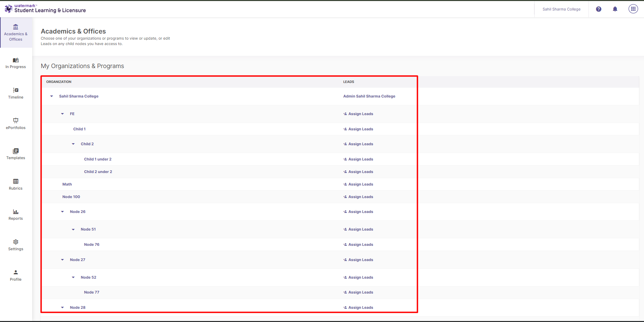The image size is (644, 322).
Task: Assign Leads for Node 27
Action: coord(358,260)
